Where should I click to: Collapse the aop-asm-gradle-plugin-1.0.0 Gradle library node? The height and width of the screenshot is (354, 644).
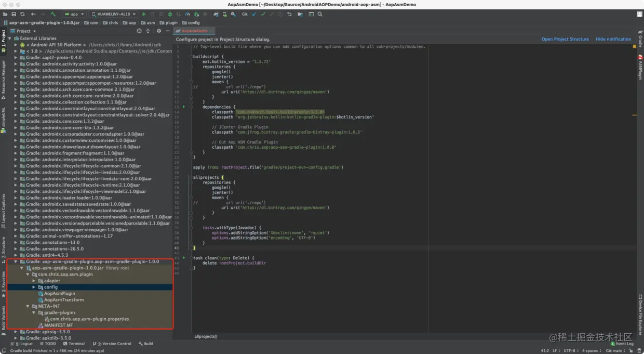16,261
